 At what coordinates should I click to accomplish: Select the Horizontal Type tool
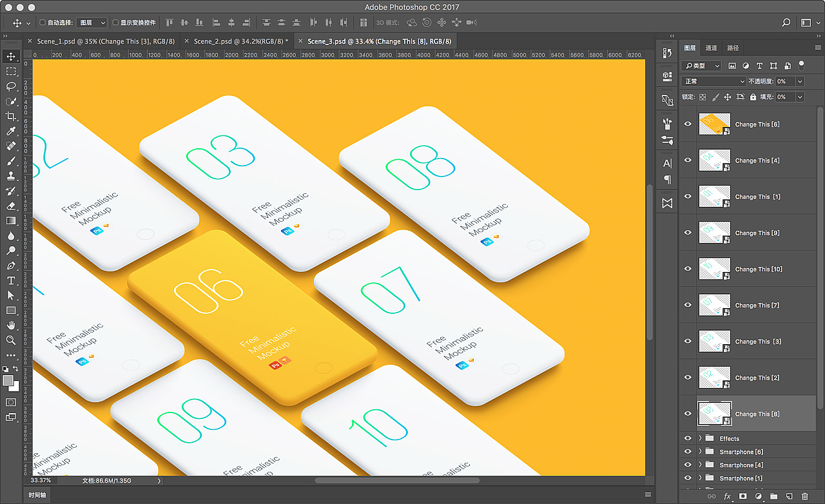(x=11, y=280)
